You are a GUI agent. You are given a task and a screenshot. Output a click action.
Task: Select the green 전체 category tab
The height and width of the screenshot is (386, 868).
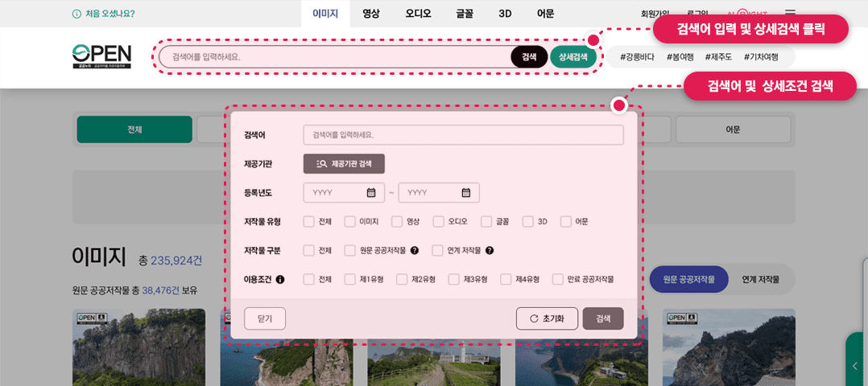134,129
